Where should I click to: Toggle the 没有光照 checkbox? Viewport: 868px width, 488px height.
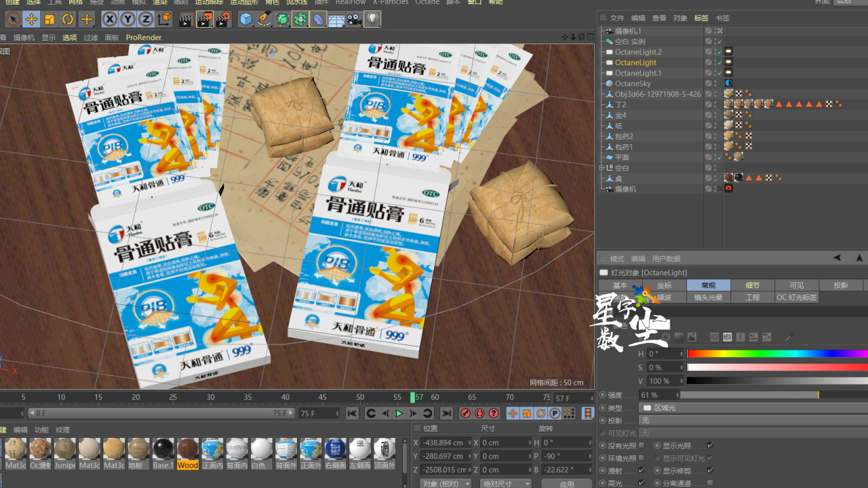(642, 446)
